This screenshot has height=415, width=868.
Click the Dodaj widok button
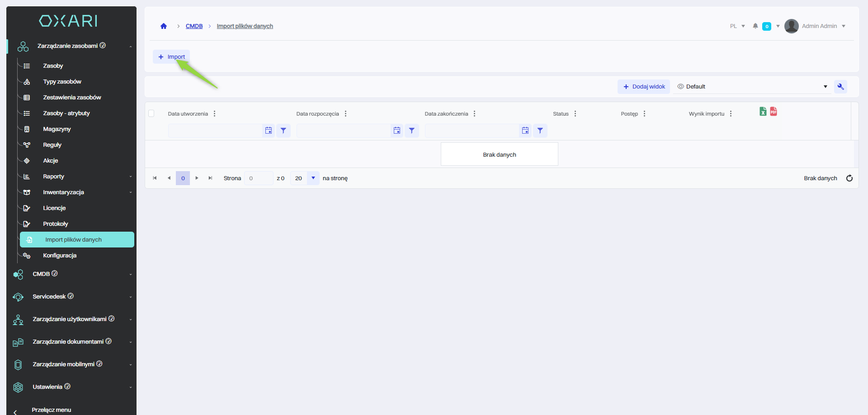point(644,87)
